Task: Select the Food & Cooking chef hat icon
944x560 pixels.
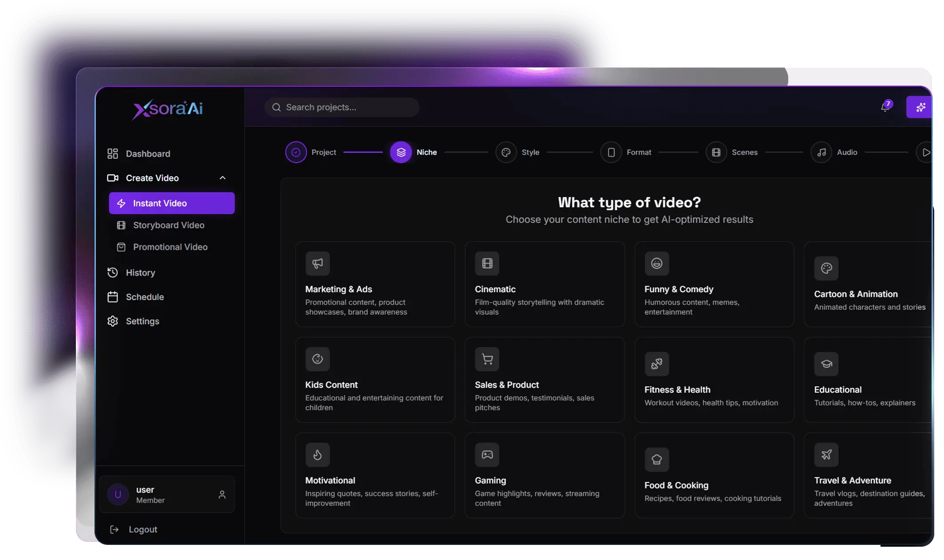Action: [x=657, y=460]
